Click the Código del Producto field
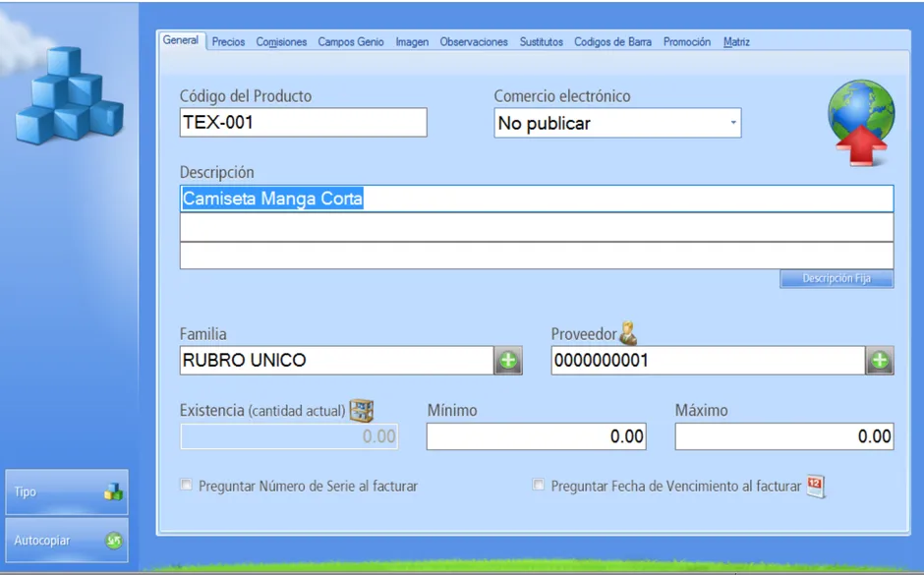This screenshot has height=575, width=924. [x=303, y=123]
